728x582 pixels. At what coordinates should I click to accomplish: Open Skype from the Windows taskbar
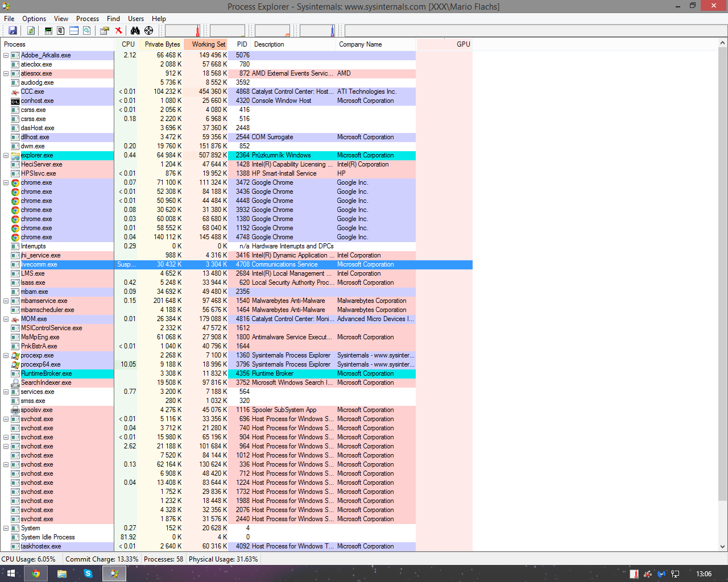pyautogui.click(x=88, y=573)
